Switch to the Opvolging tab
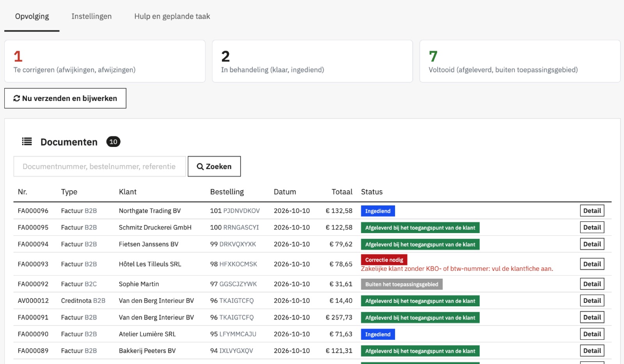Image resolution: width=624 pixels, height=364 pixels. (32, 16)
